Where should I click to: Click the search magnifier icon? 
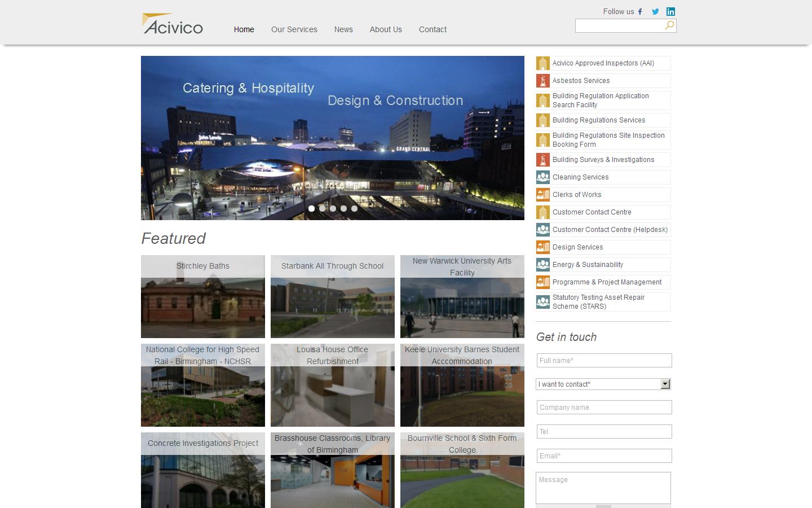click(669, 25)
